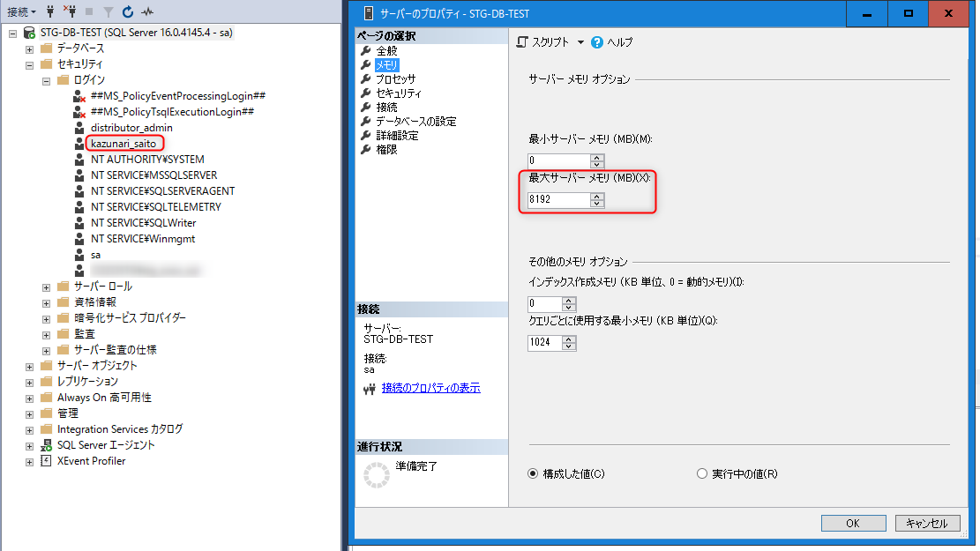Select the ##MS_PolicyTsqlExecutionLogin## login

(173, 112)
